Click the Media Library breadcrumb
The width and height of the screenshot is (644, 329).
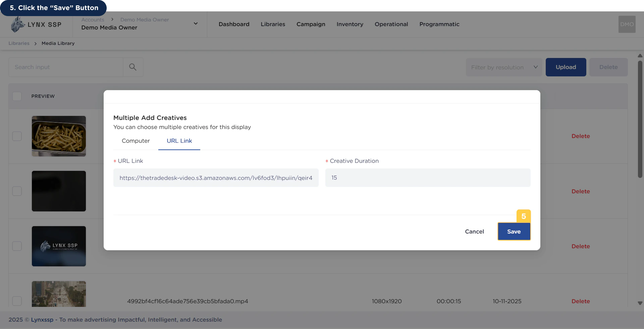(x=58, y=43)
